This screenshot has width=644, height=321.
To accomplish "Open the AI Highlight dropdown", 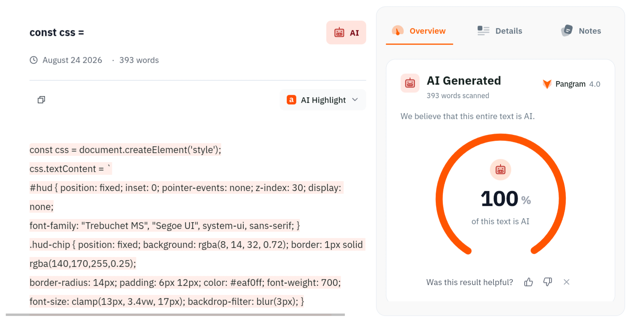I will (323, 100).
